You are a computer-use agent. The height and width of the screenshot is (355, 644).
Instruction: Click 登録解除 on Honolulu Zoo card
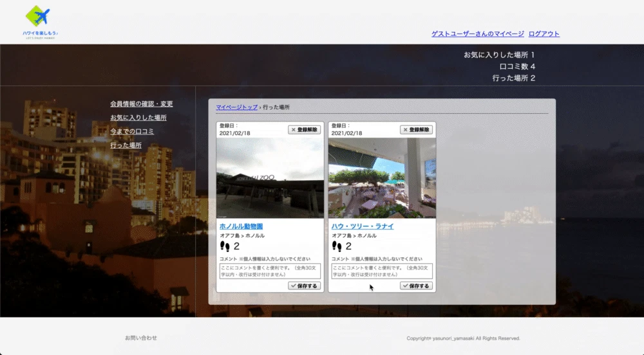coord(305,129)
